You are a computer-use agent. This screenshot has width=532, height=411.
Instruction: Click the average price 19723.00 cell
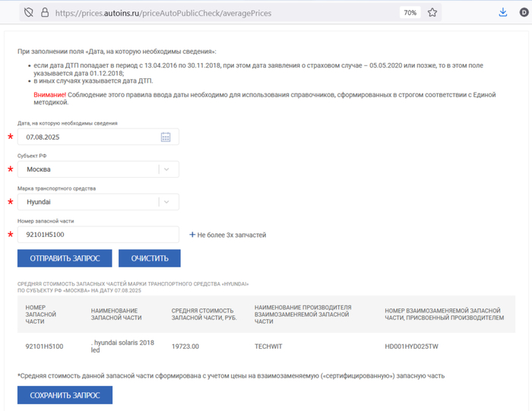(185, 346)
